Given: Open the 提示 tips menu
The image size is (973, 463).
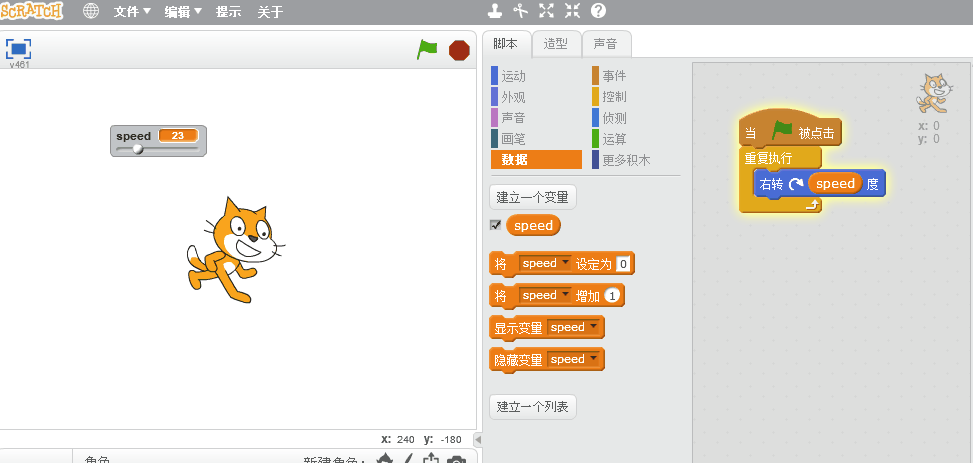Looking at the screenshot, I should pos(228,11).
